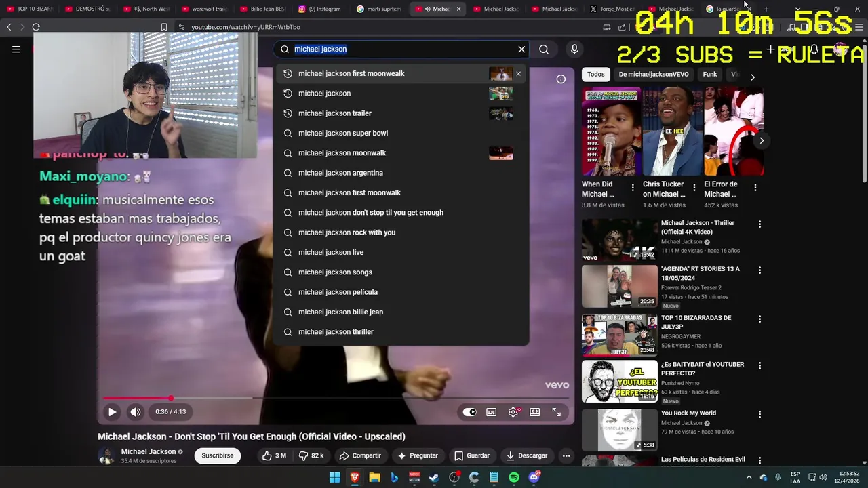Switch to theater mode

(535, 411)
